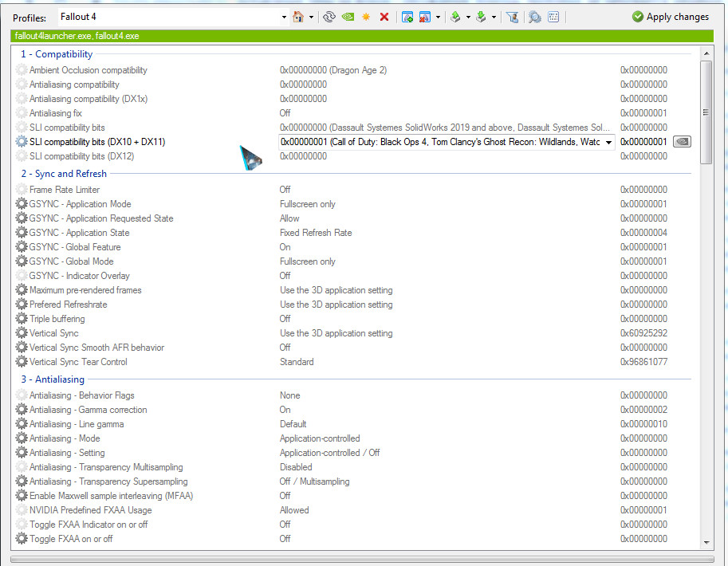Screen dimensions: 728x566
Task: Click the 0x00000000 (Dragon Age 2) value
Action: [333, 70]
